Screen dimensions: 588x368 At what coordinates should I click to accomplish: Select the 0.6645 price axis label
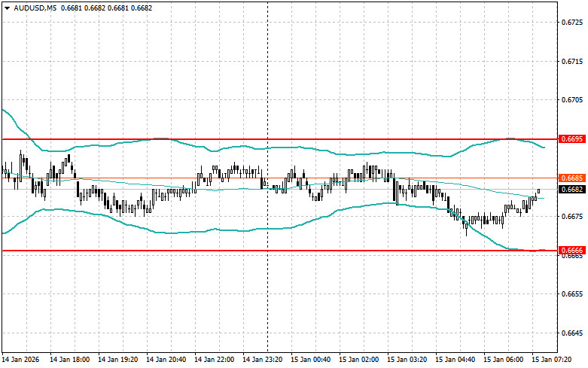pyautogui.click(x=572, y=333)
